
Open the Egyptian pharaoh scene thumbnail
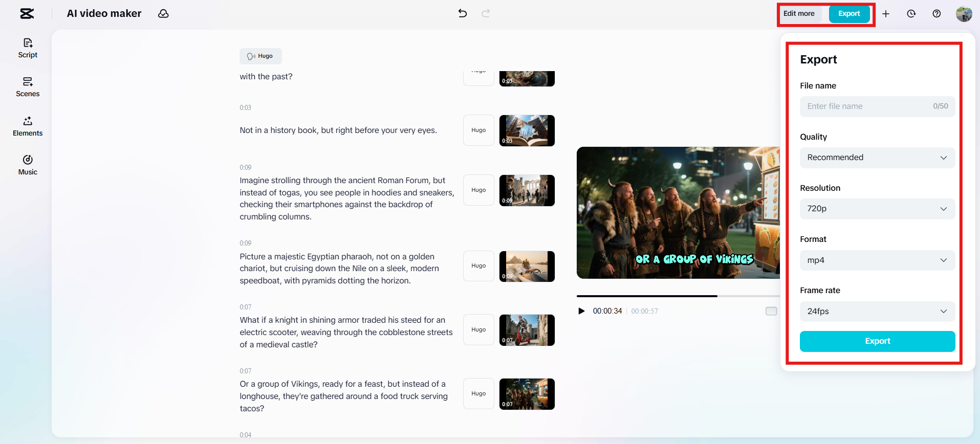(527, 266)
